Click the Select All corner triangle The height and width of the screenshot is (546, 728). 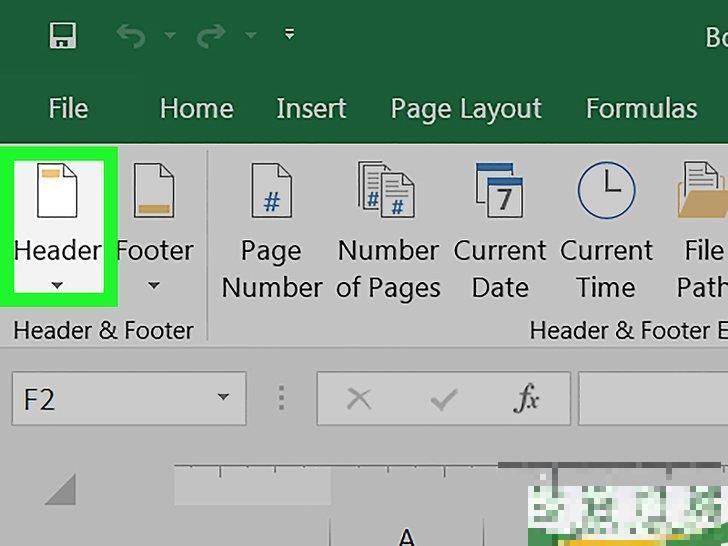60,490
